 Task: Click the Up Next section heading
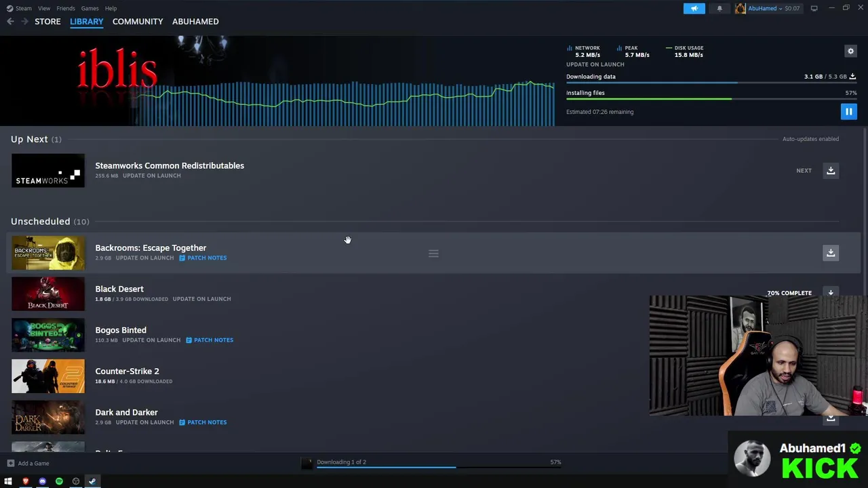point(36,139)
